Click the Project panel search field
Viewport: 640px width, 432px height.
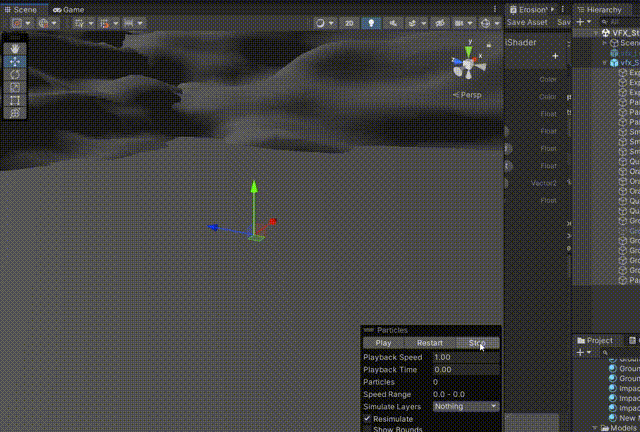pyautogui.click(x=620, y=352)
